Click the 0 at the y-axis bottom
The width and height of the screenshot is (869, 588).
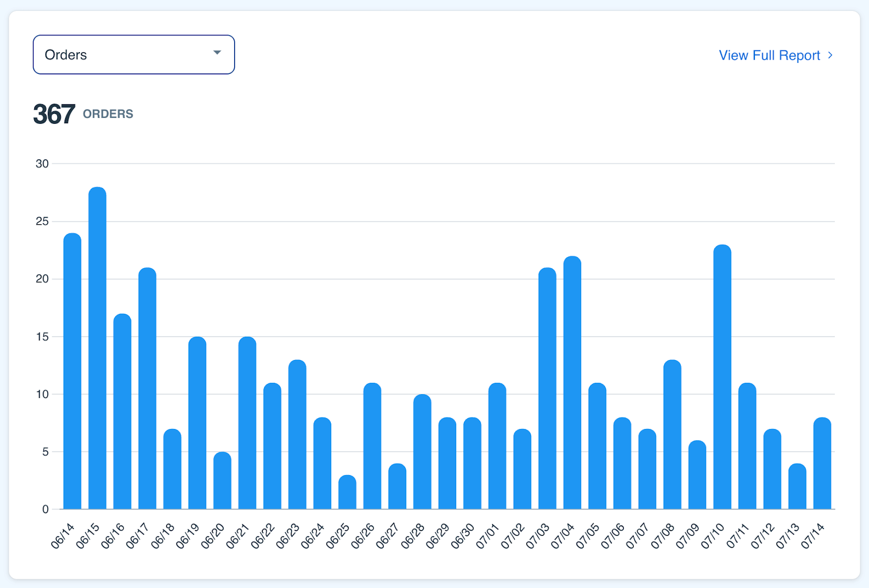click(x=46, y=509)
